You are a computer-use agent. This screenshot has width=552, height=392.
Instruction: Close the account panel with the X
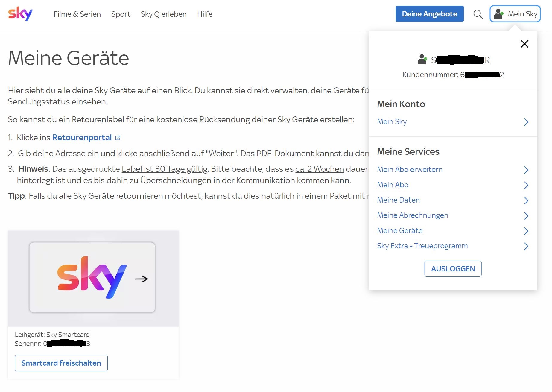coord(524,44)
